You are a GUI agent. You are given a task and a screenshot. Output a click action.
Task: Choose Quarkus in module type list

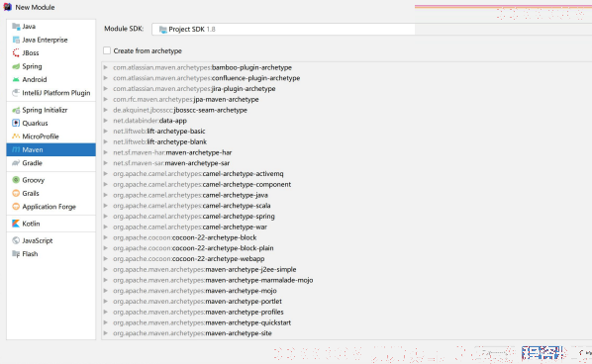[50, 123]
